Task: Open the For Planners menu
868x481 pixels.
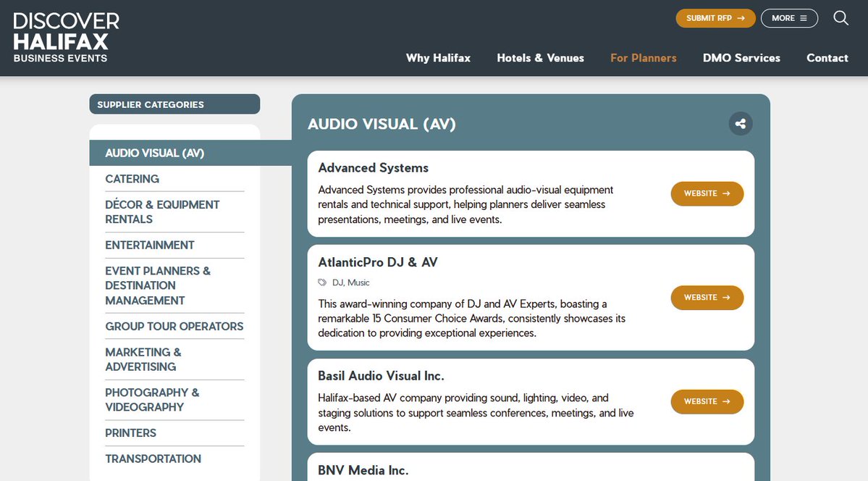Action: (x=644, y=58)
